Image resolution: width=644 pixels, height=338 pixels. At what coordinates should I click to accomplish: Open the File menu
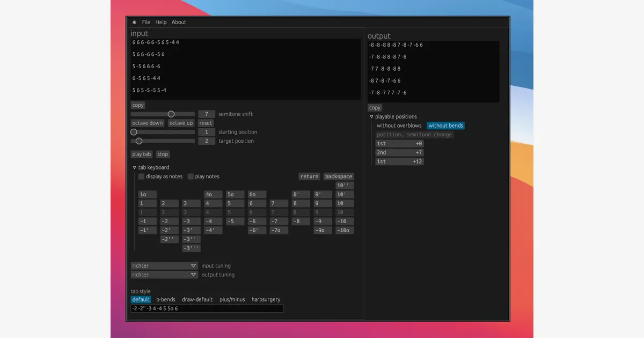[x=146, y=23]
